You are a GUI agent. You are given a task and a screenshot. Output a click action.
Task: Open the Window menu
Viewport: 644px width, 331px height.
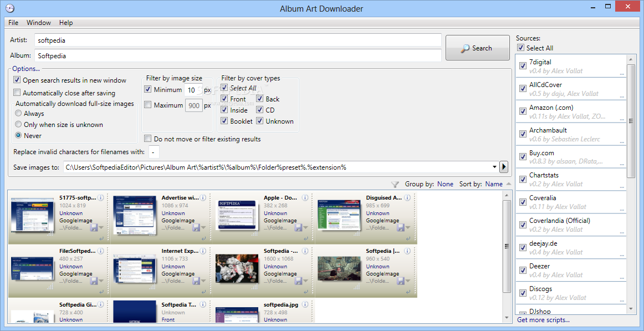pos(39,23)
